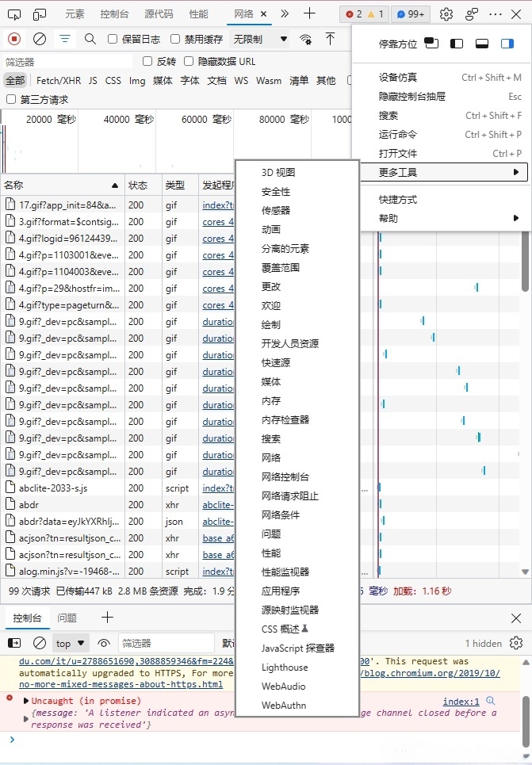This screenshot has height=765, width=532.
Task: Click the Fetch/XHR filter button
Action: pyautogui.click(x=59, y=80)
